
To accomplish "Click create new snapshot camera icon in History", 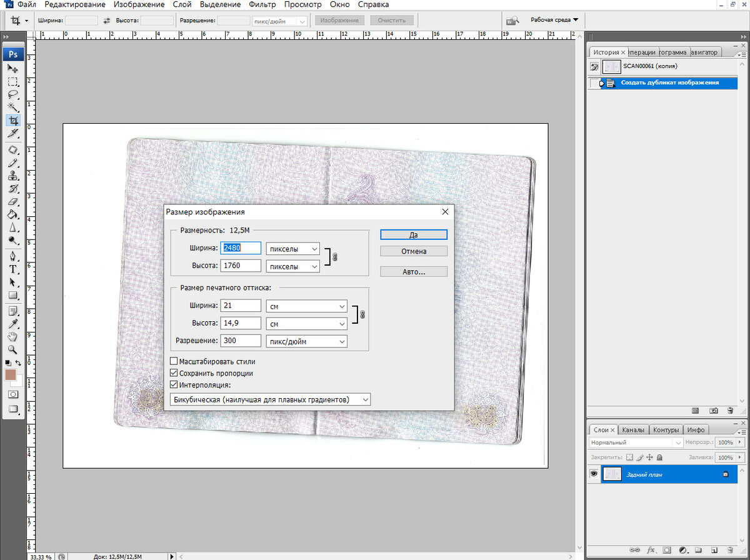I will click(713, 411).
